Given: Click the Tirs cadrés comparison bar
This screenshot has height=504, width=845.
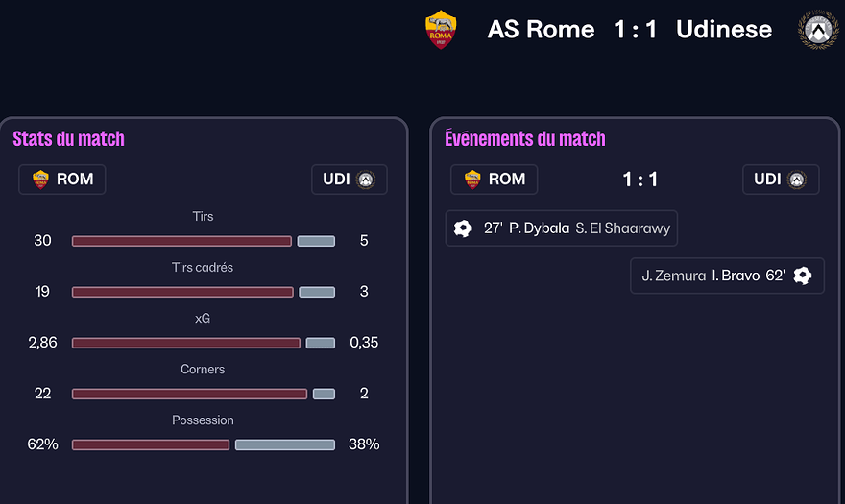Looking at the screenshot, I should pos(203,292).
